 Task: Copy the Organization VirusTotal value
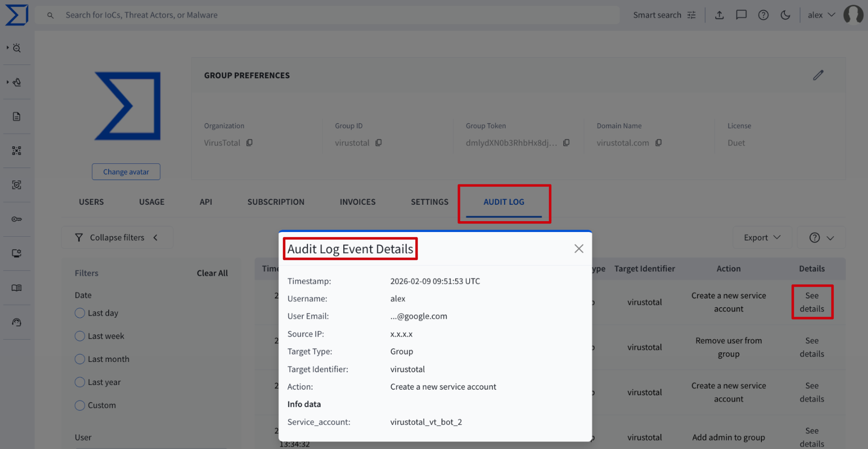pos(249,143)
